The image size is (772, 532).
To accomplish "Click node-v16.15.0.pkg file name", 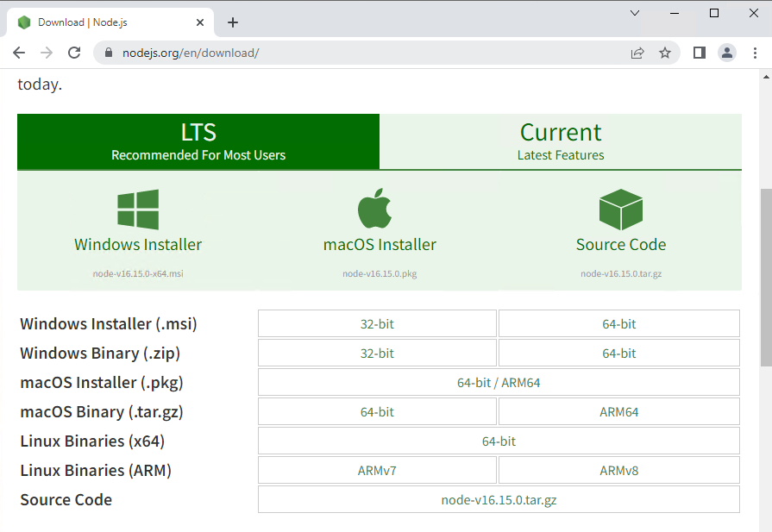I will point(380,273).
